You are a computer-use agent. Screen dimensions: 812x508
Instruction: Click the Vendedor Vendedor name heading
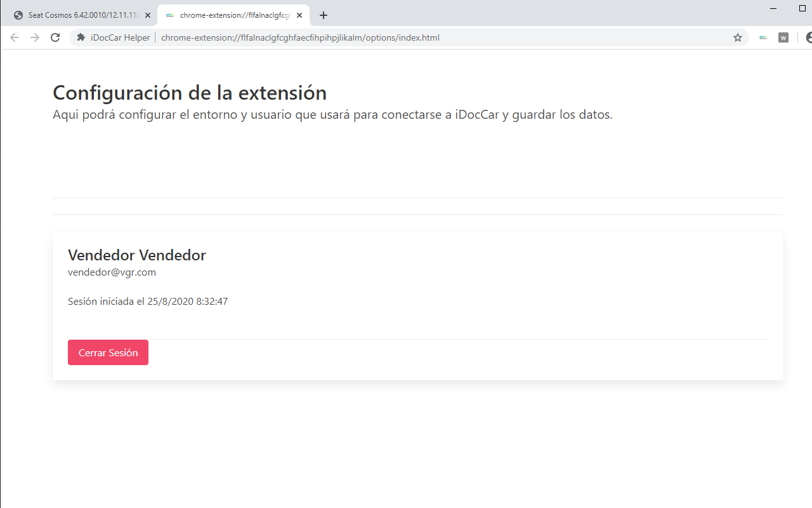click(x=137, y=255)
